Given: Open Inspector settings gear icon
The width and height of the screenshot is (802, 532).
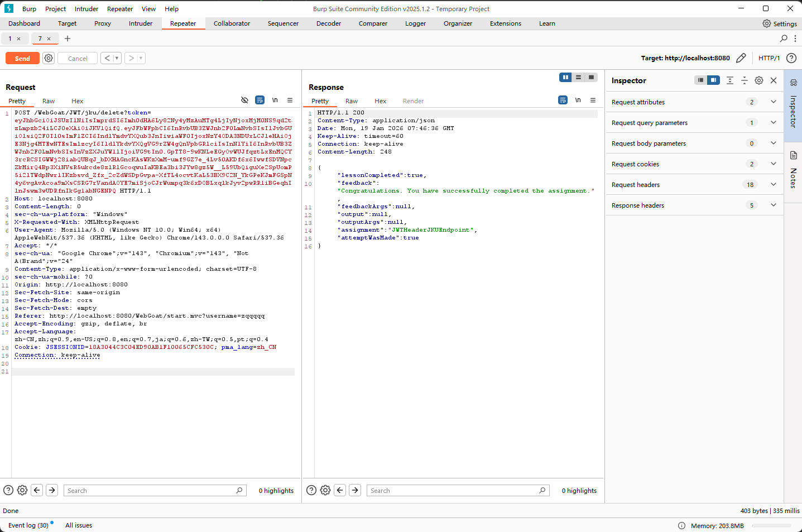Looking at the screenshot, I should [x=758, y=80].
